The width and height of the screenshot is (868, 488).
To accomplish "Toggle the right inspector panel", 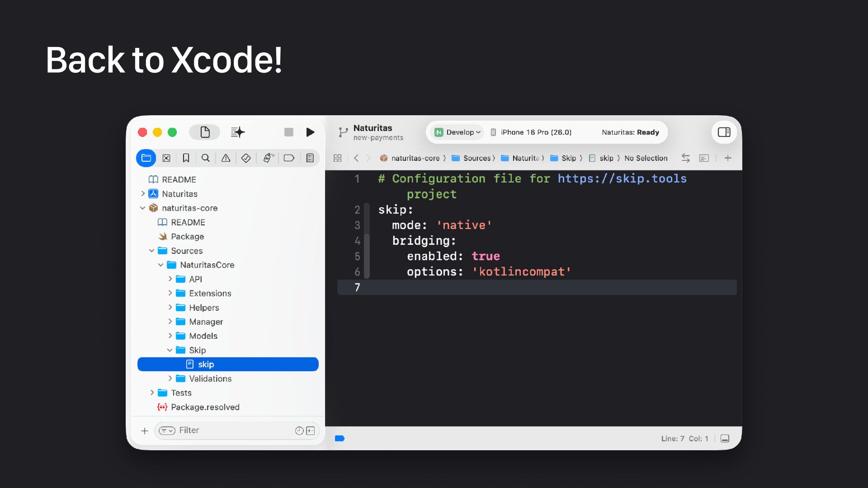I will coord(724,132).
